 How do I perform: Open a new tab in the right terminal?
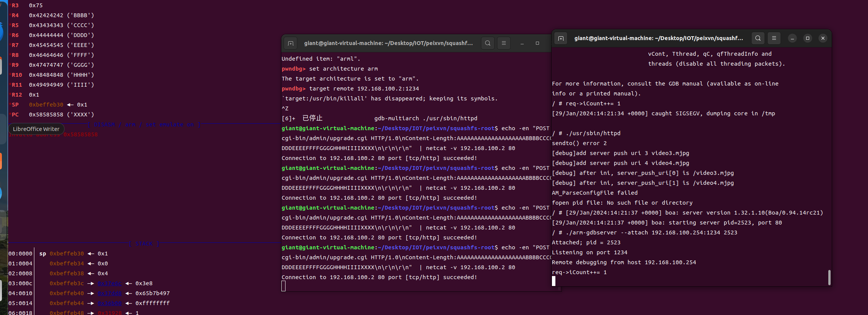click(561, 38)
